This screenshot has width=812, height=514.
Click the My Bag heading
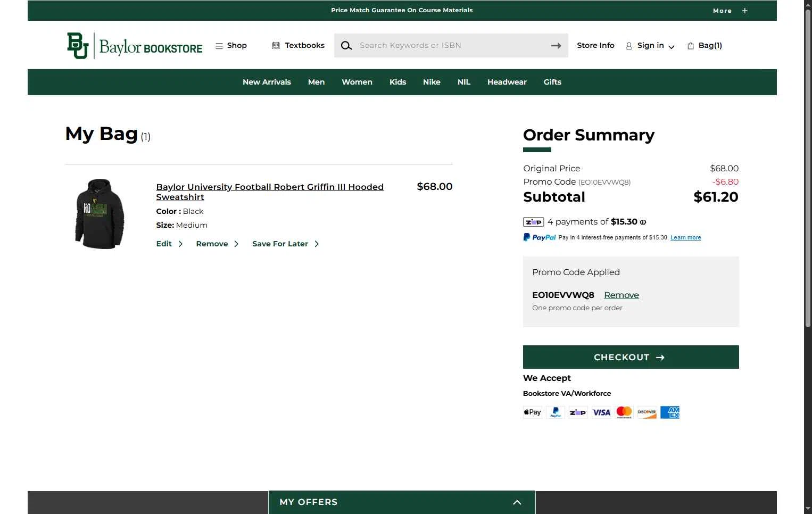pyautogui.click(x=102, y=134)
